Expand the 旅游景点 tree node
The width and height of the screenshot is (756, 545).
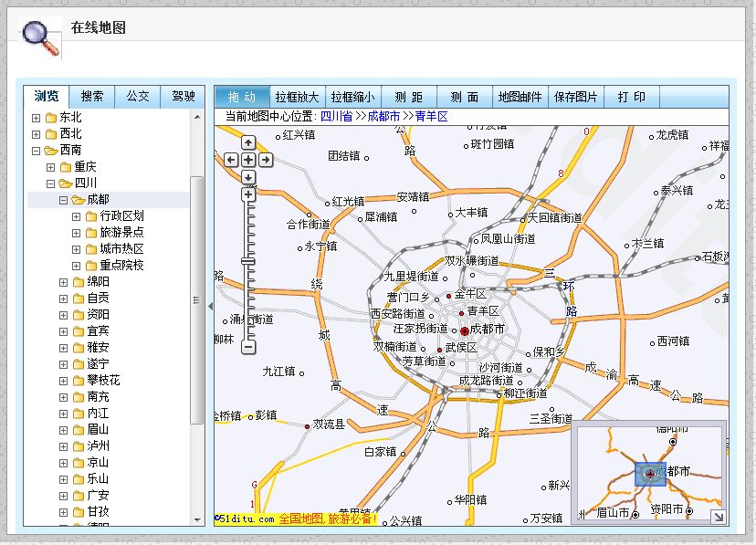coord(76,233)
